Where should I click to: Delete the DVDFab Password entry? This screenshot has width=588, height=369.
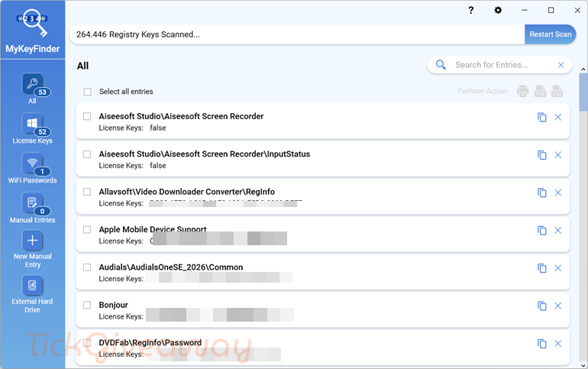(x=558, y=344)
